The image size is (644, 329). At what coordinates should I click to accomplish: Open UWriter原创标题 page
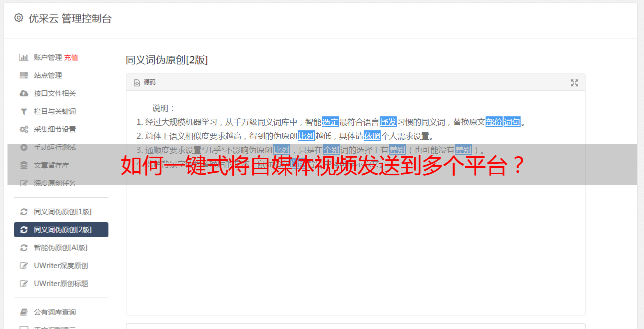pyautogui.click(x=61, y=284)
